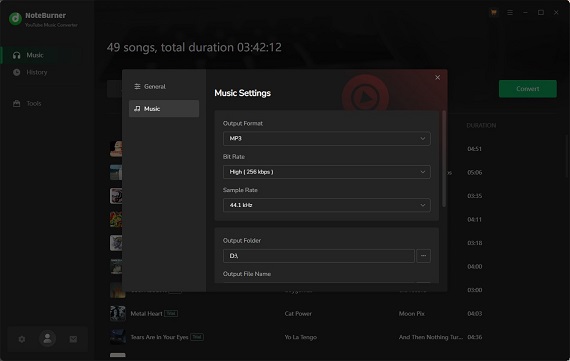
Task: Click the Music Settings heading
Action: pos(242,93)
